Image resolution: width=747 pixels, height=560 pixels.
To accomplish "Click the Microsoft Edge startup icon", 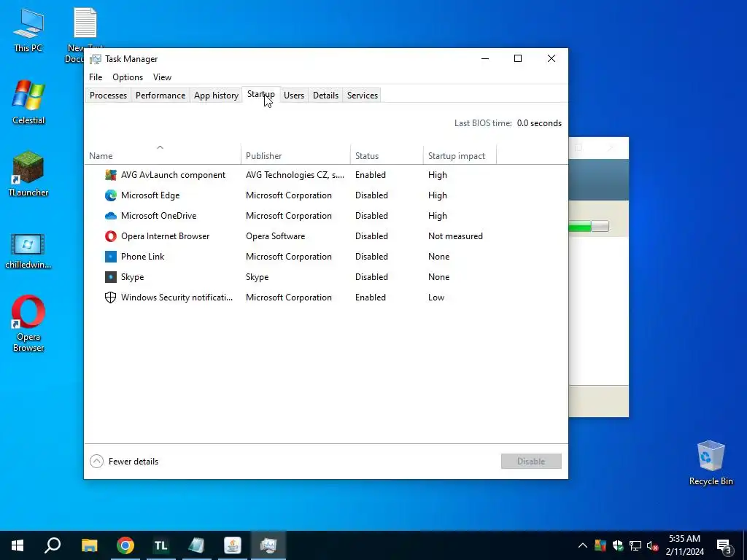I will click(111, 195).
